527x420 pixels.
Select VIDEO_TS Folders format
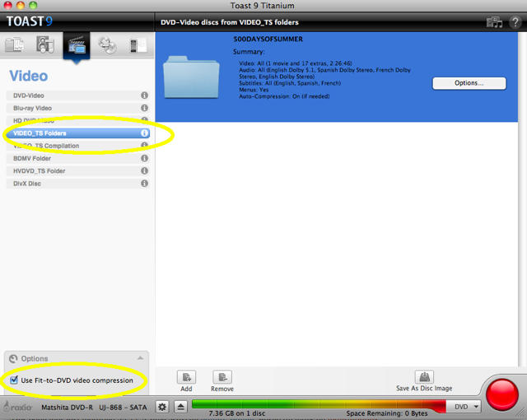77,133
